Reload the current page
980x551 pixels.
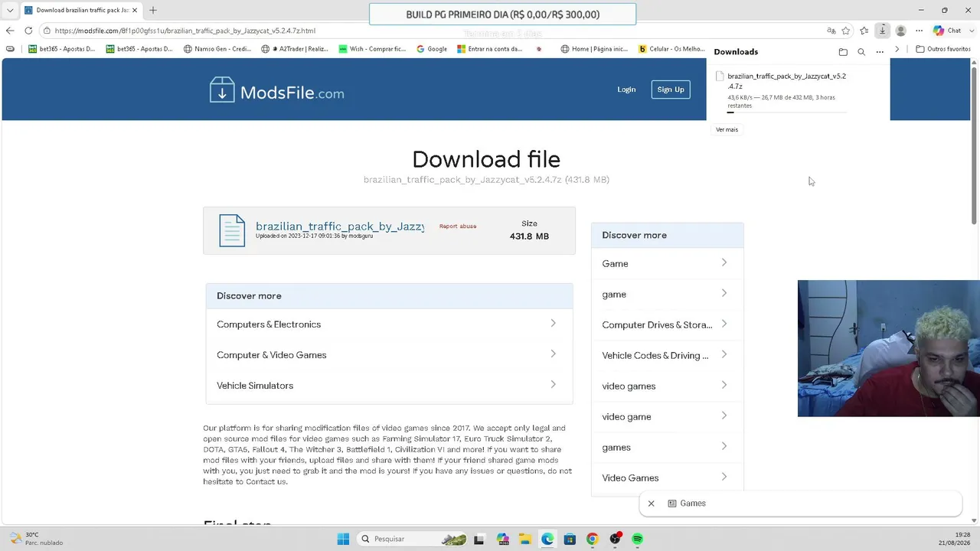[x=28, y=31]
